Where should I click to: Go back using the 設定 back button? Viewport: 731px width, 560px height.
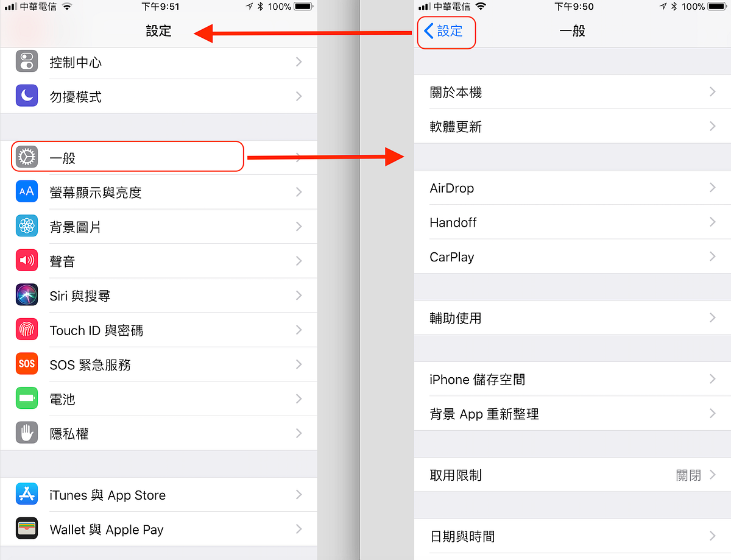[443, 31]
